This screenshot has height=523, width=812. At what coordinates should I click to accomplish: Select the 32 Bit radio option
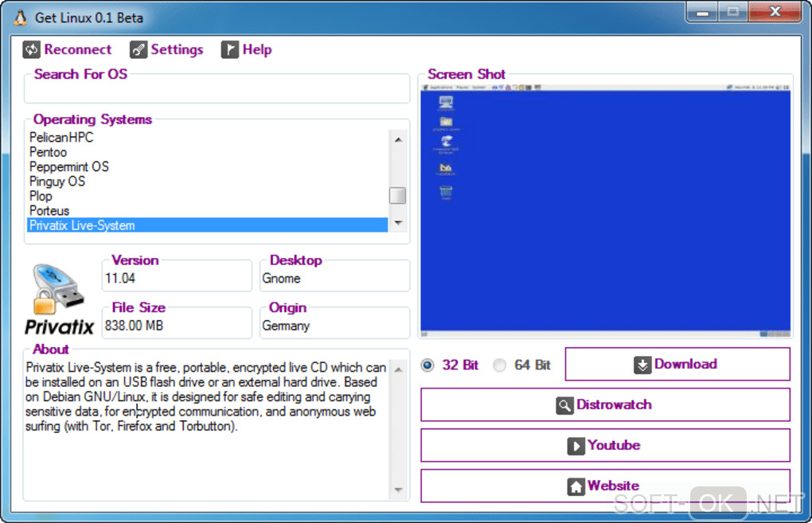[x=427, y=365]
